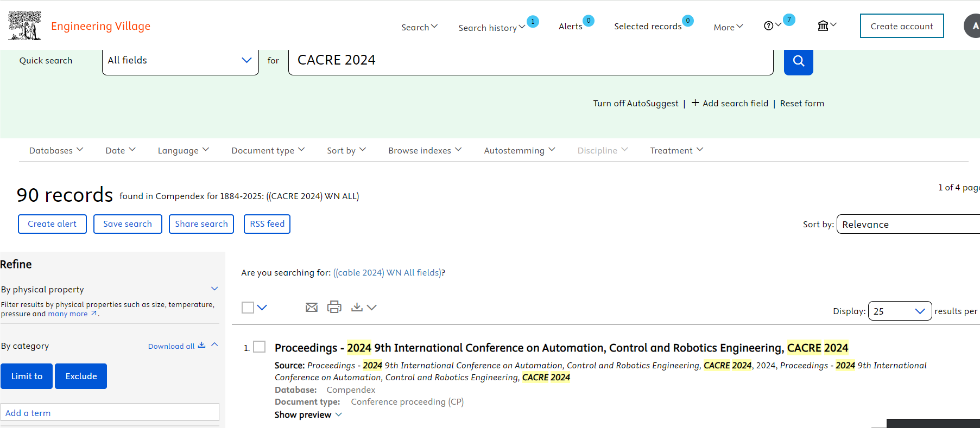Open the Language filter dropdown
Viewport: 980px width, 428px height.
[x=184, y=150]
